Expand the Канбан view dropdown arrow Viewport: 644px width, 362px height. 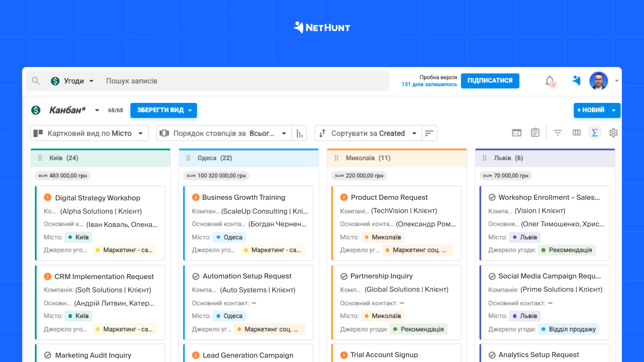[x=97, y=110]
